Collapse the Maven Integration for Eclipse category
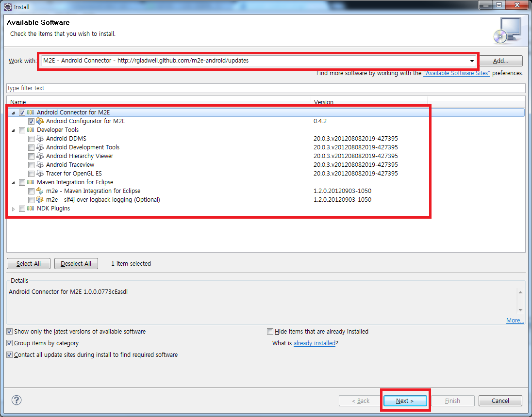 (13, 182)
